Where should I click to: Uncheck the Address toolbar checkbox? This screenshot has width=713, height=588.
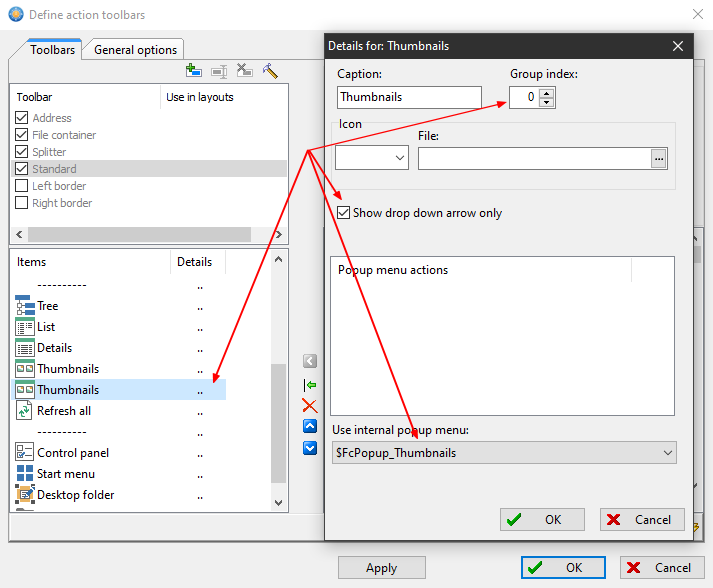pos(22,118)
